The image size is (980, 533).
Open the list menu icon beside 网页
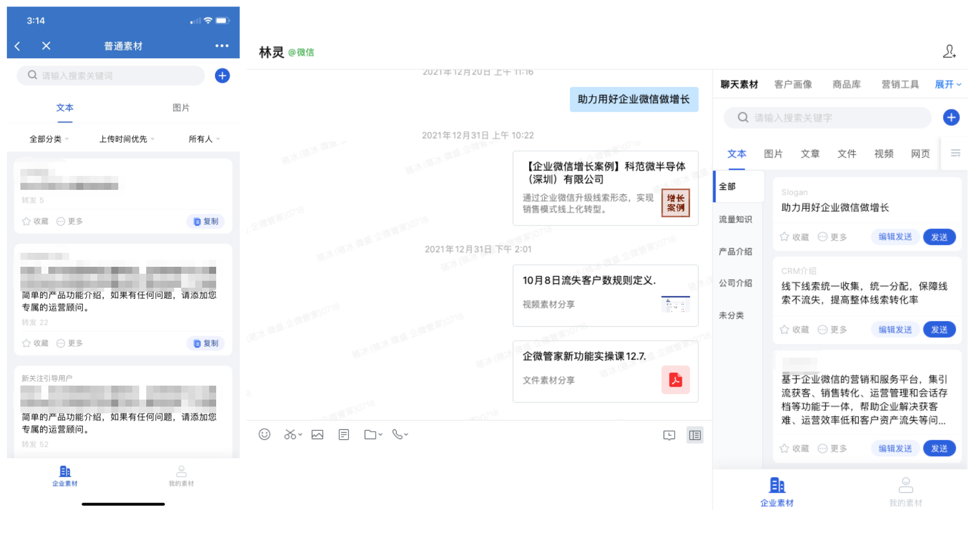pyautogui.click(x=956, y=153)
